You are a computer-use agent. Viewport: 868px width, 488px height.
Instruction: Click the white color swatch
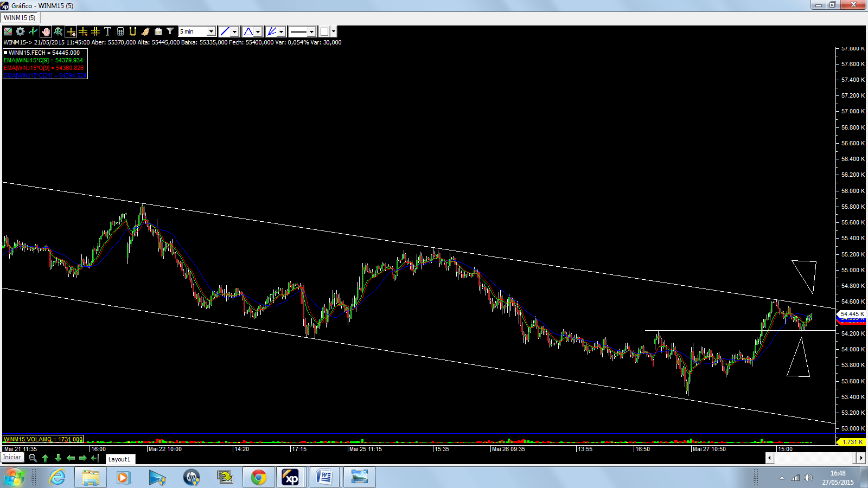324,31
